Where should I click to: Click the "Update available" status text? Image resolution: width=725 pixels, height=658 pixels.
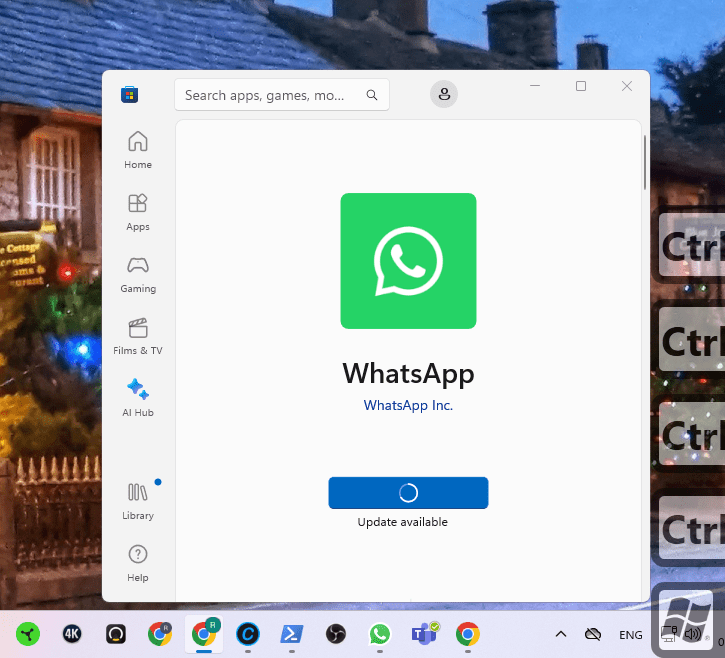pos(403,522)
